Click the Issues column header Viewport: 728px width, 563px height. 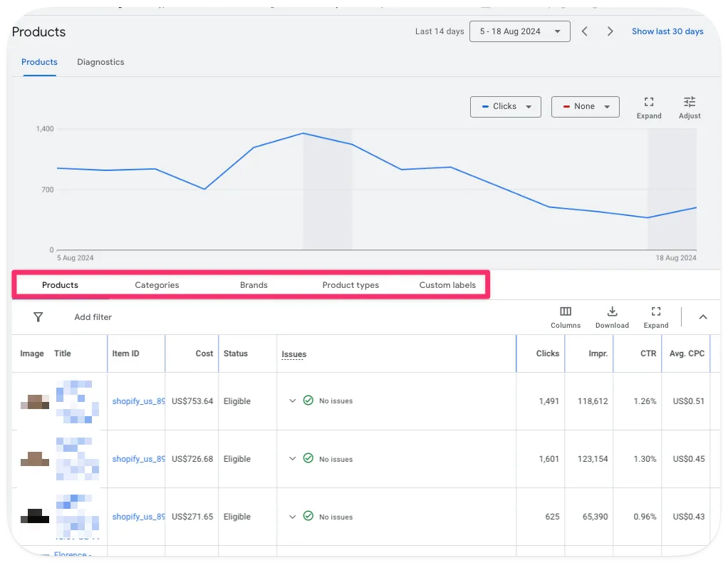pyautogui.click(x=294, y=354)
